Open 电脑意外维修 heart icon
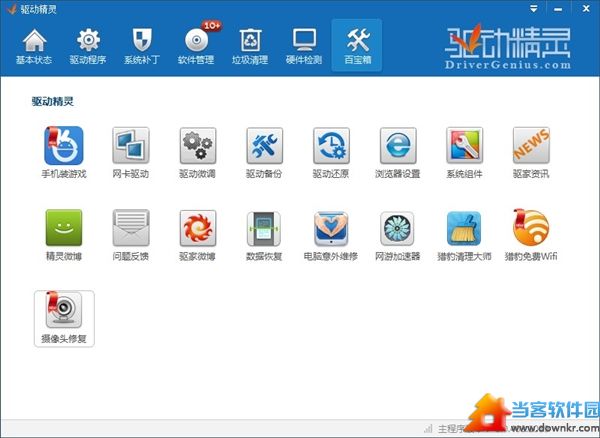This screenshot has height=438, width=600. (331, 228)
